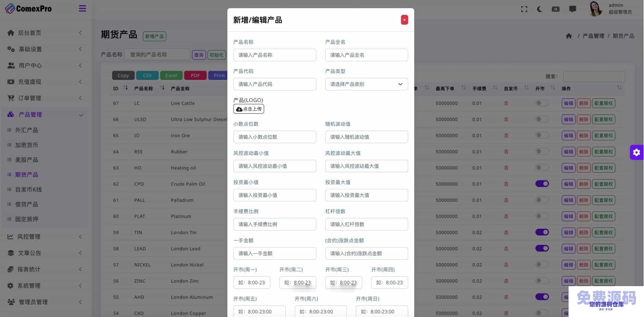Sort by 开市 column arrows
The image size is (644, 317).
tap(553, 88)
